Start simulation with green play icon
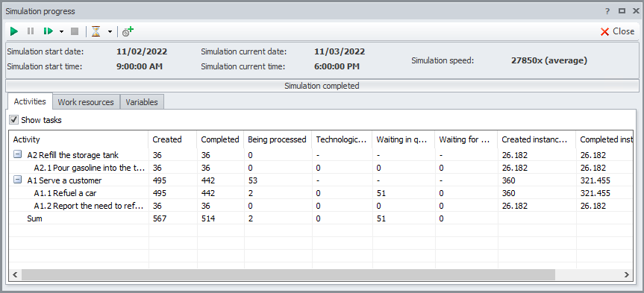The width and height of the screenshot is (644, 293). coord(14,31)
